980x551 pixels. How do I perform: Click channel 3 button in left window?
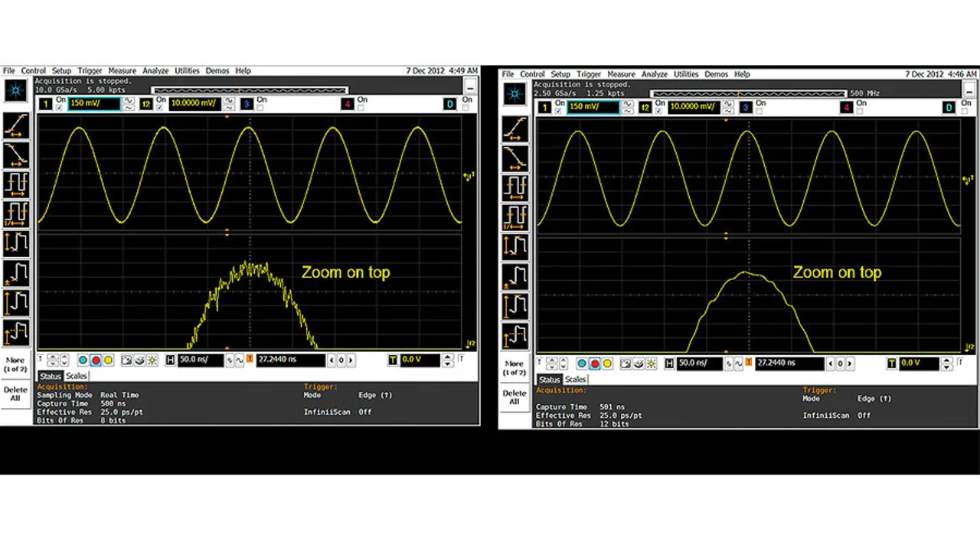(x=247, y=104)
